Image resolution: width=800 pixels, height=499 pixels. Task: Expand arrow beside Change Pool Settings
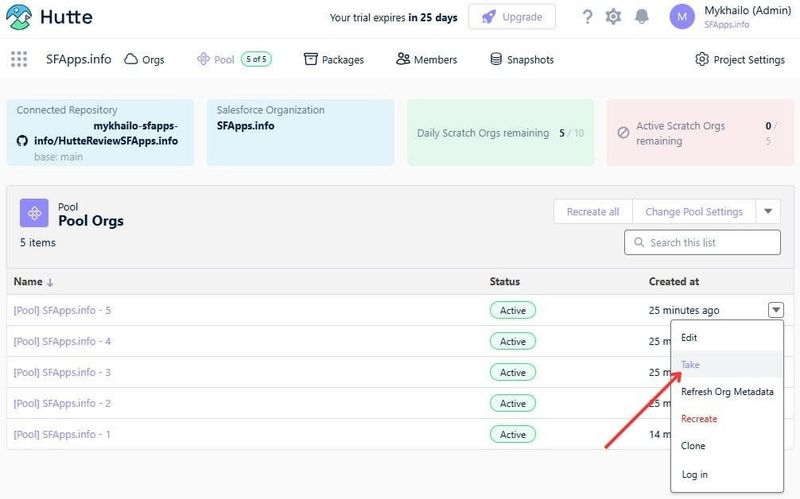[x=768, y=211]
